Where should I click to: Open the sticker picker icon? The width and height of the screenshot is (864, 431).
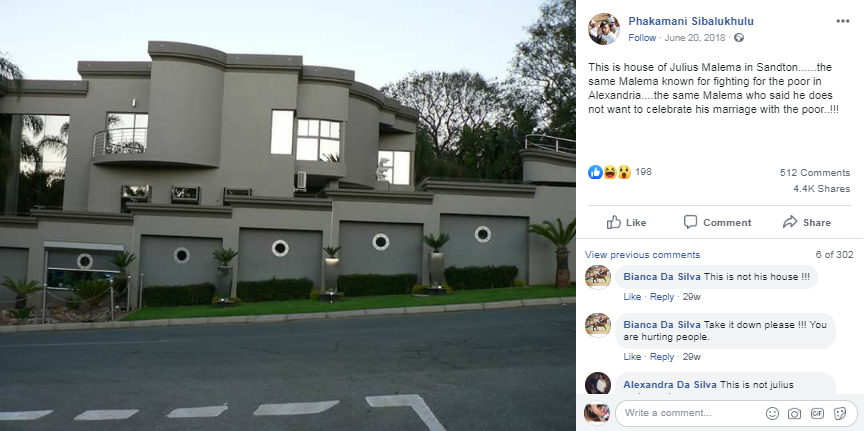(x=840, y=413)
